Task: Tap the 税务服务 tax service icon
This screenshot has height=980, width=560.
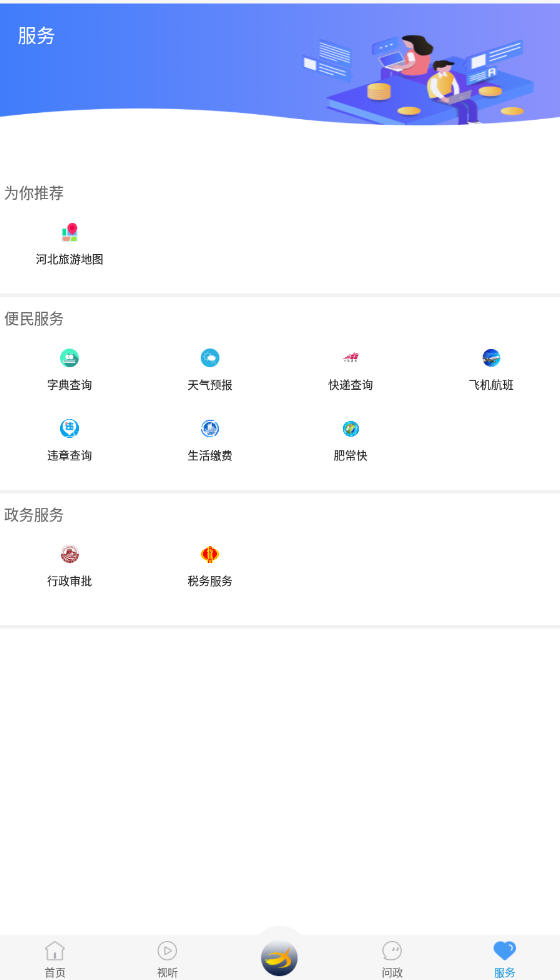Action: [x=210, y=554]
